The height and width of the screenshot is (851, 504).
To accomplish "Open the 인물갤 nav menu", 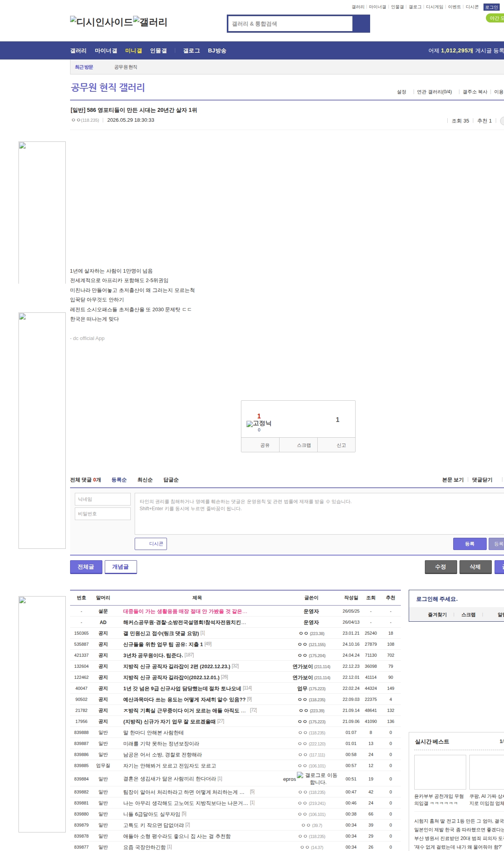I will pyautogui.click(x=158, y=51).
